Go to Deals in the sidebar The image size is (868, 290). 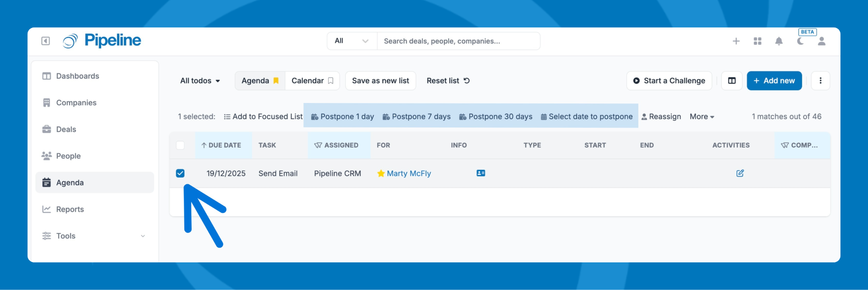(x=66, y=129)
